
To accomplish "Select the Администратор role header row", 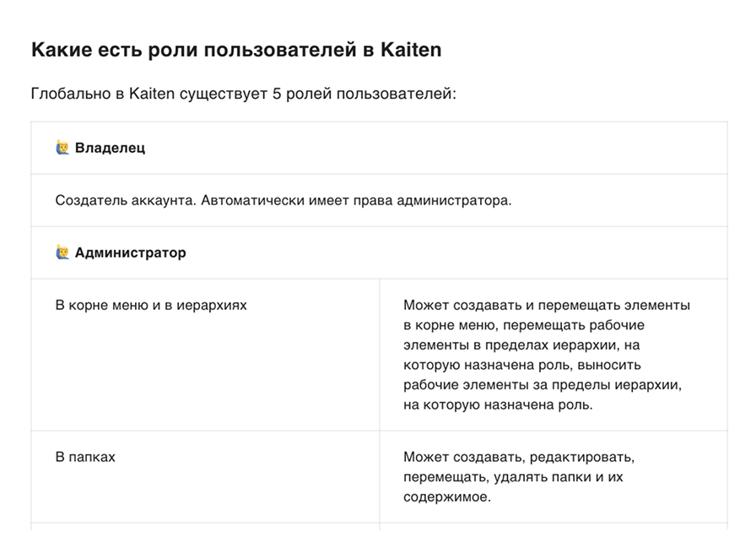I will (379, 252).
